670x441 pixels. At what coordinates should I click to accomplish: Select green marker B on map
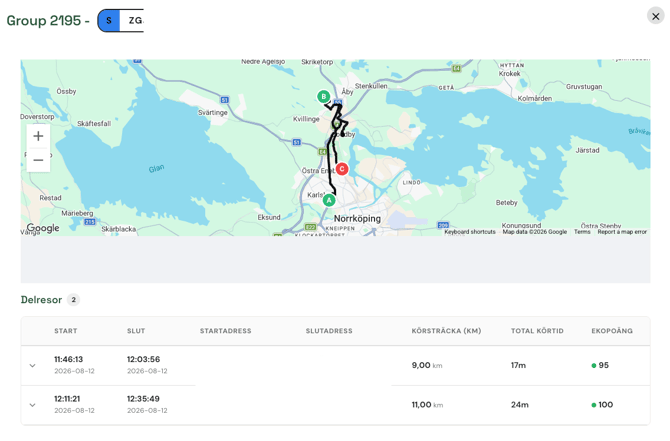323,97
